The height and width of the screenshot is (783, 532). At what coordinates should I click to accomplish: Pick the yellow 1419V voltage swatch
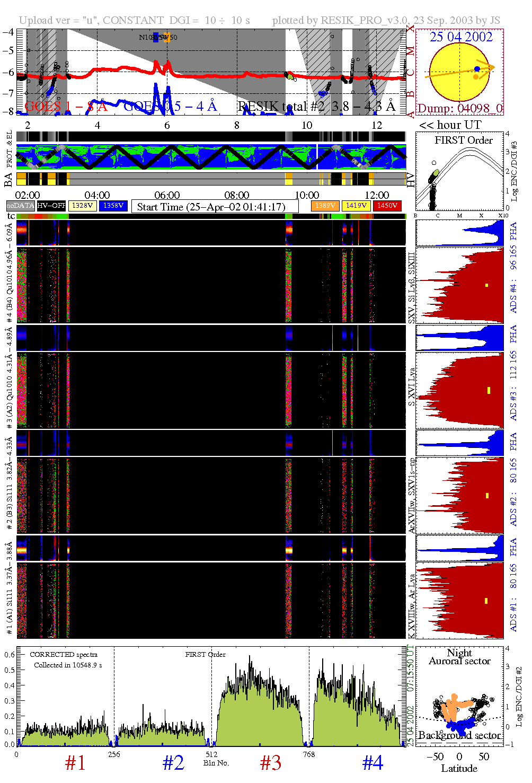[356, 206]
